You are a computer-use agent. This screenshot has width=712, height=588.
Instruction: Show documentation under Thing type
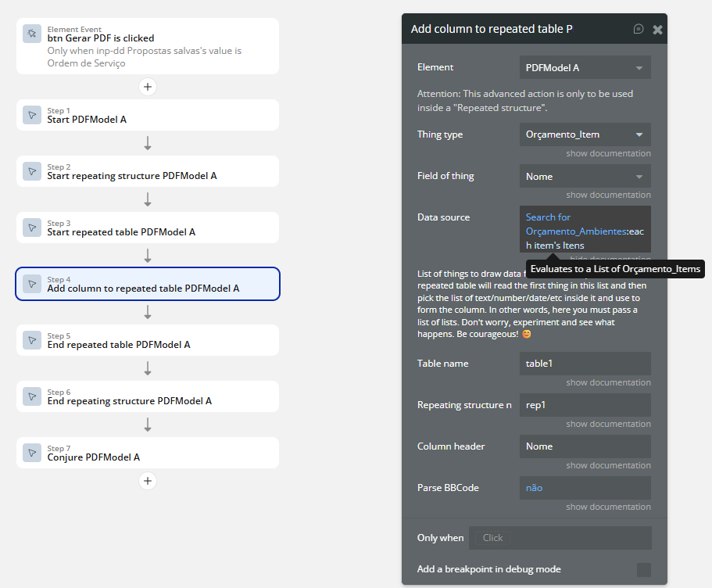pyautogui.click(x=608, y=153)
